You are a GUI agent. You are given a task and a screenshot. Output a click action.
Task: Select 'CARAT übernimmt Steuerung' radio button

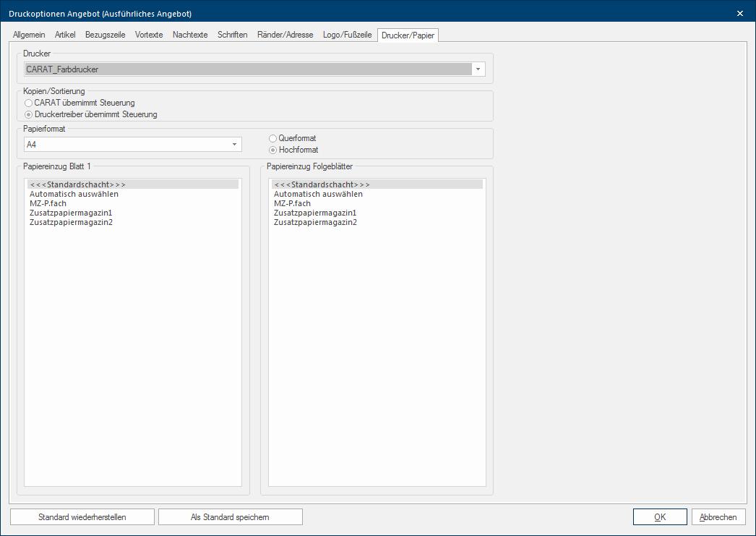(x=28, y=103)
